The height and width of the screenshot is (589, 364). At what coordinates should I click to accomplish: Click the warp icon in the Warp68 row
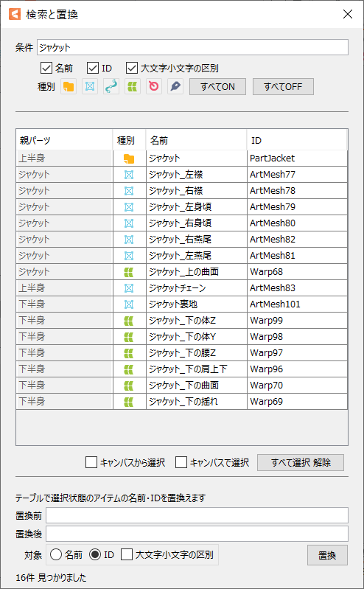(x=129, y=272)
